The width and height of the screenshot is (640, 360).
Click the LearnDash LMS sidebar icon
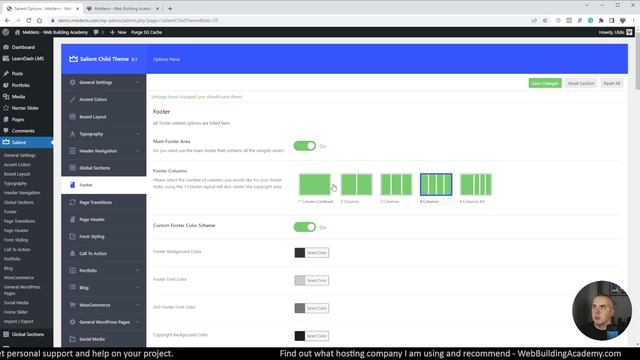tap(6, 59)
